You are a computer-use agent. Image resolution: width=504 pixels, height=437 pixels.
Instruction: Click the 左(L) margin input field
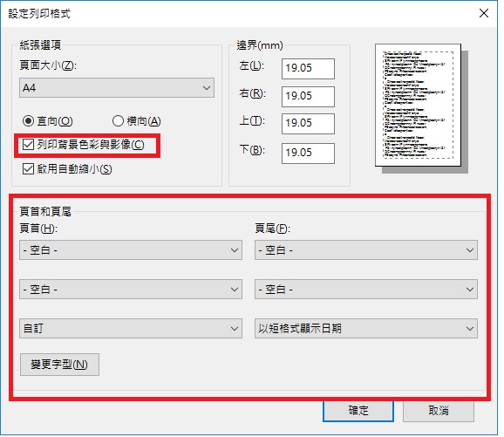(x=308, y=69)
